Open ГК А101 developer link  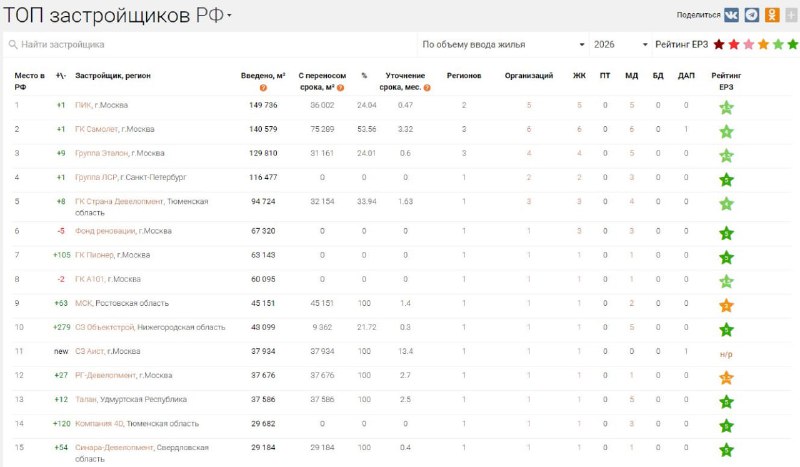point(89,279)
